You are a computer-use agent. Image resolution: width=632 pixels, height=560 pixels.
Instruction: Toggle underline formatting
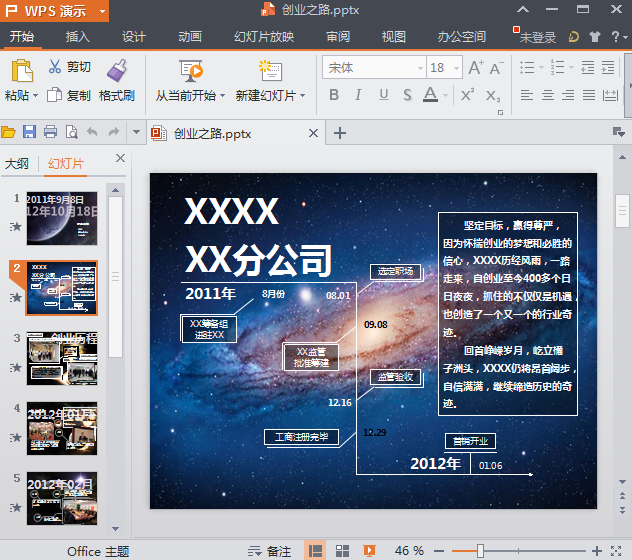[383, 95]
